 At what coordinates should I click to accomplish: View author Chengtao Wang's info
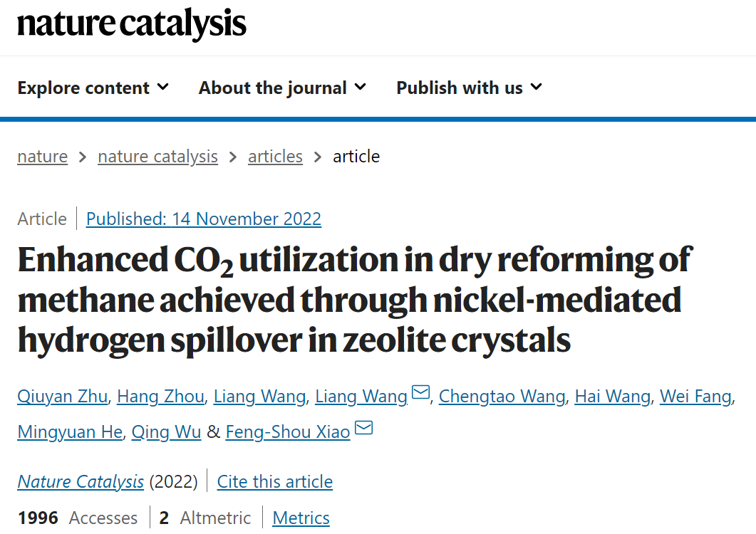[502, 397]
